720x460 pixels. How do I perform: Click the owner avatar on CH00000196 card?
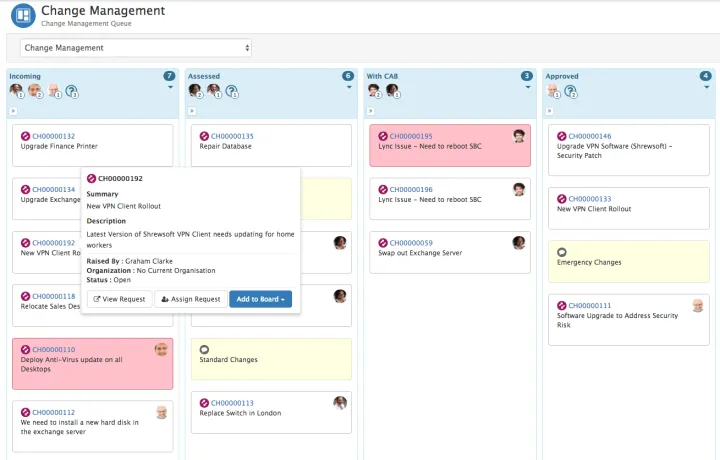pos(519,189)
